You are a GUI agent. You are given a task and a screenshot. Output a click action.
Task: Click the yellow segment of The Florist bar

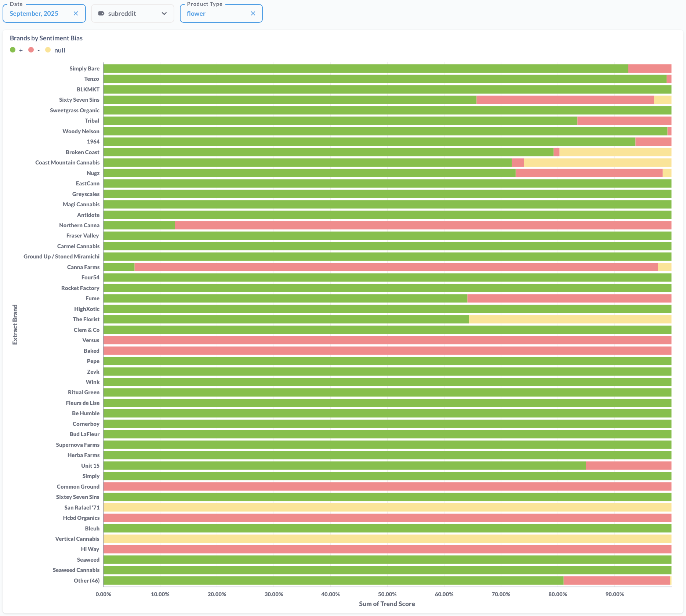[x=570, y=319]
